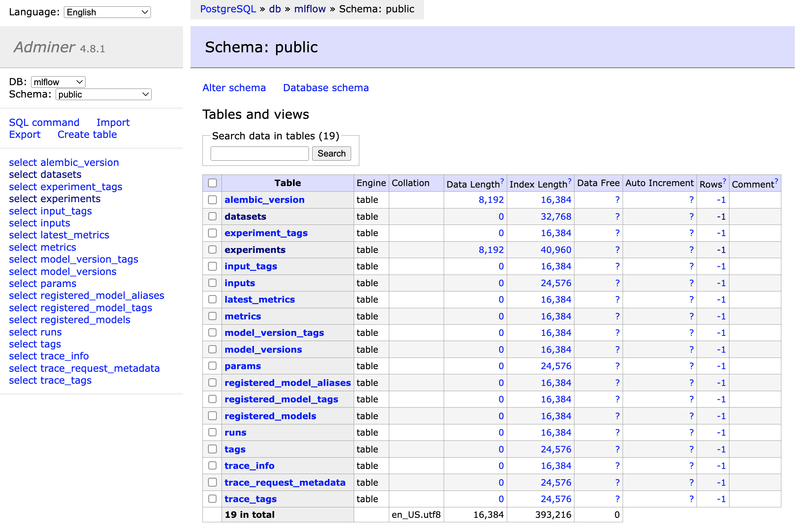This screenshot has height=532, width=809.
Task: Open experiments table in the table list
Action: tap(255, 250)
